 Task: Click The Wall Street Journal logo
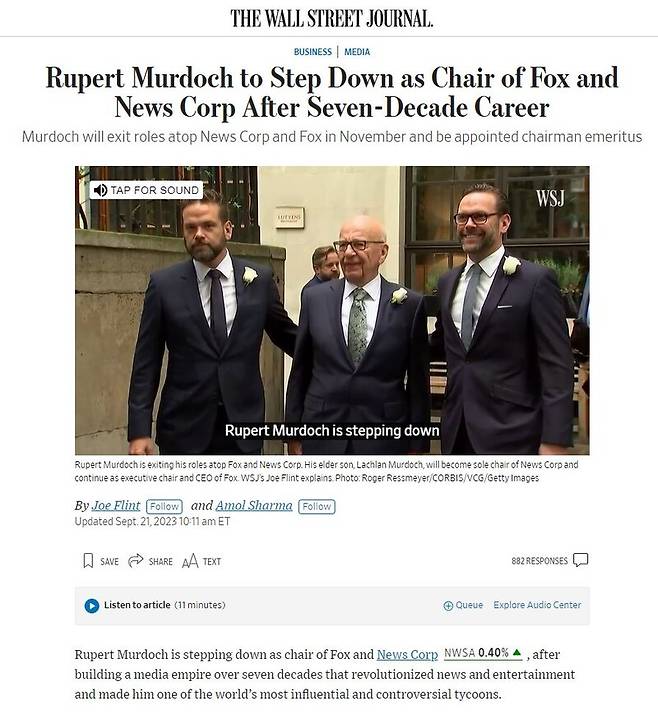[x=332, y=19]
